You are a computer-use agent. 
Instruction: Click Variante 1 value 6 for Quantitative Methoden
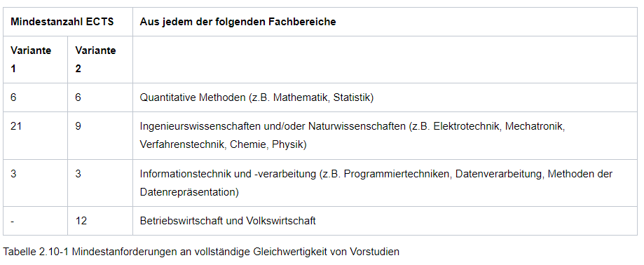(13, 97)
